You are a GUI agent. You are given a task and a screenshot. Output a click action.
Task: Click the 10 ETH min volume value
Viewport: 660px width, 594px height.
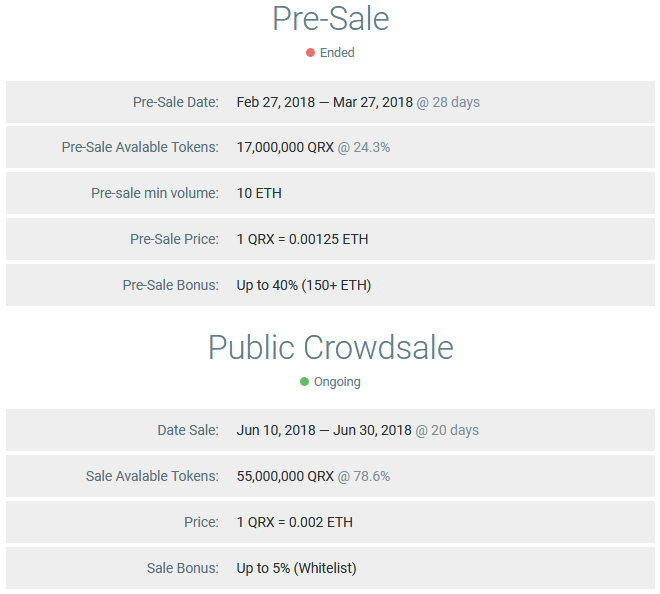[259, 194]
